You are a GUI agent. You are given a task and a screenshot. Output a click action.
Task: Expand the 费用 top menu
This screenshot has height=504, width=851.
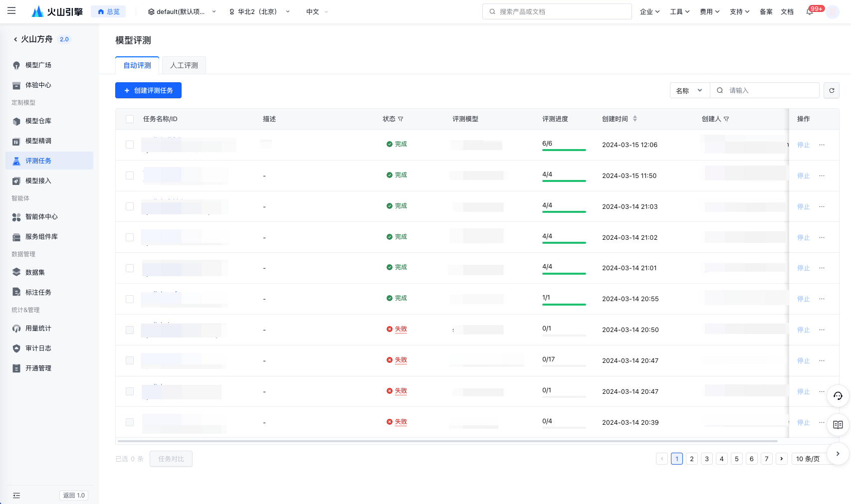tap(710, 11)
